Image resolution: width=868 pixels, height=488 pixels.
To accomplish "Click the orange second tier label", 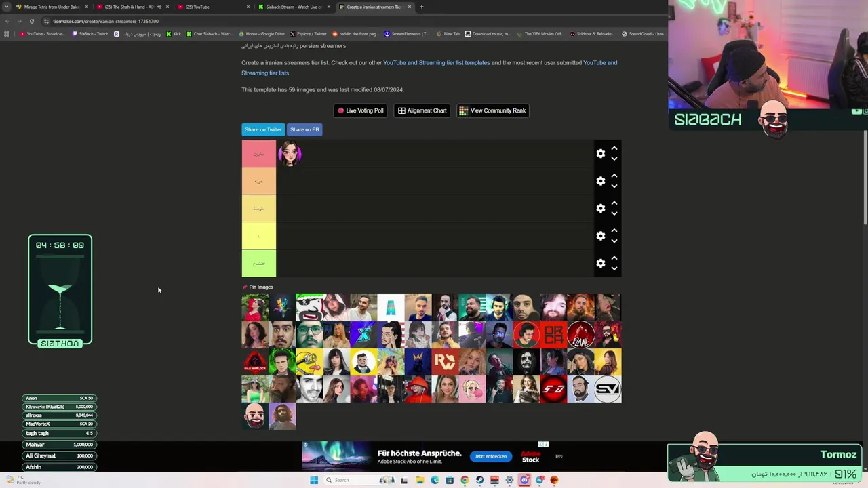I will tap(259, 181).
